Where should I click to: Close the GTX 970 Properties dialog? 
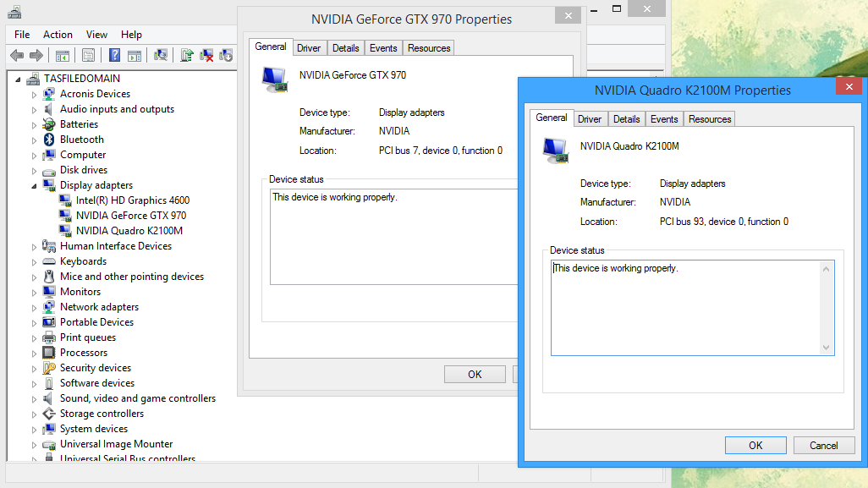(568, 15)
